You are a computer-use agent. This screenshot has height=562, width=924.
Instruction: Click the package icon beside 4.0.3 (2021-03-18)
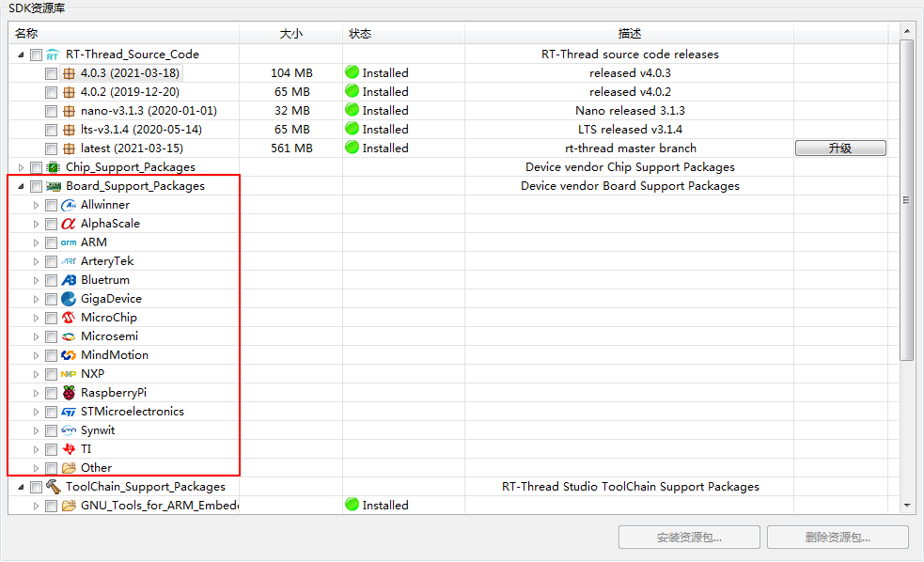69,73
